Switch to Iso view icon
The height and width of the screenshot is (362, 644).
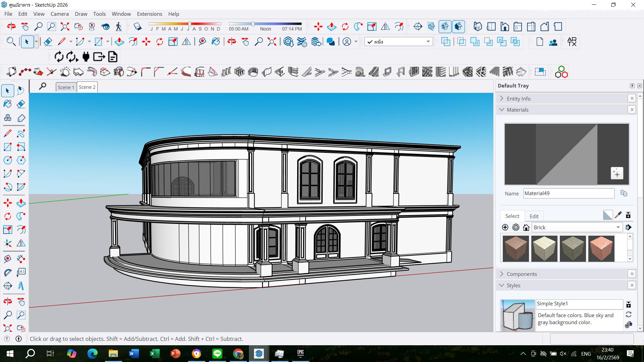coord(478,26)
